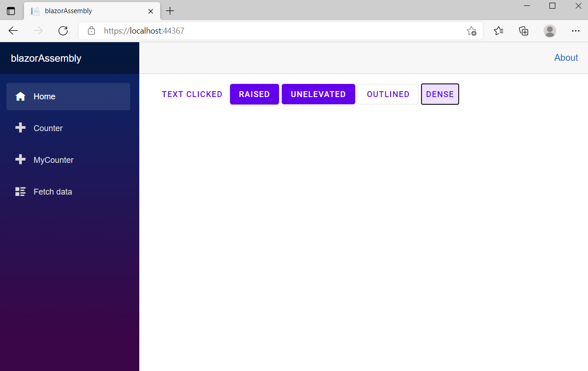Image resolution: width=588 pixels, height=371 pixels.
Task: Click the plus icon beside MyCounter
Action: click(20, 160)
